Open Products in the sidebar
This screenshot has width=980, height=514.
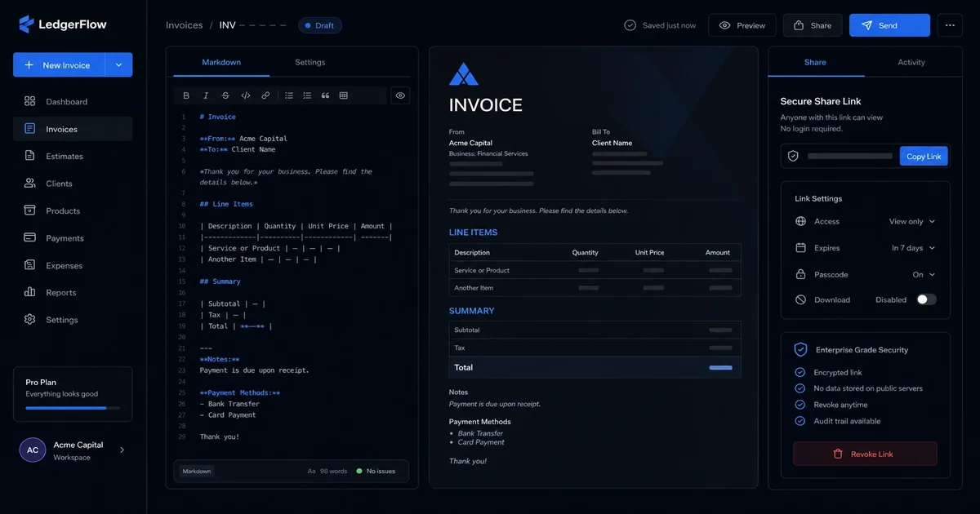[73, 210]
